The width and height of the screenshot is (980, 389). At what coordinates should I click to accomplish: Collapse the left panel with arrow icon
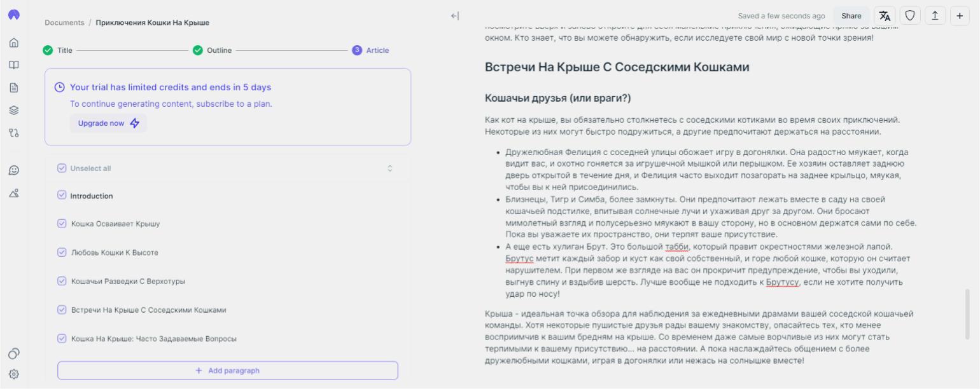tap(454, 16)
